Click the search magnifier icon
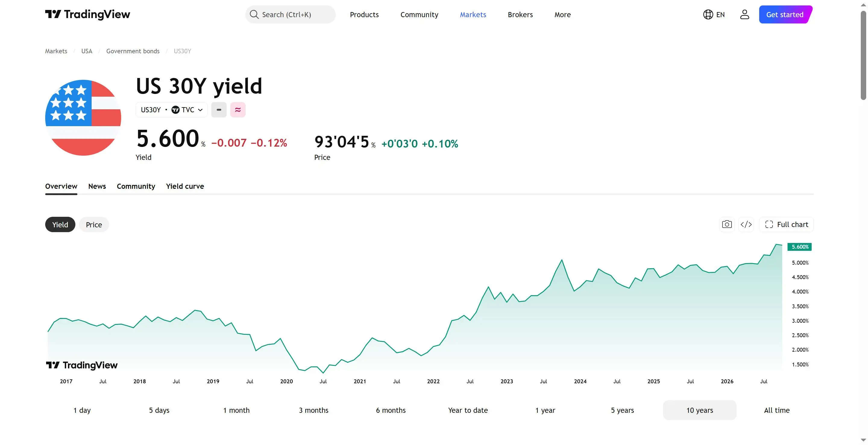Viewport: 868px width, 445px height. (254, 14)
